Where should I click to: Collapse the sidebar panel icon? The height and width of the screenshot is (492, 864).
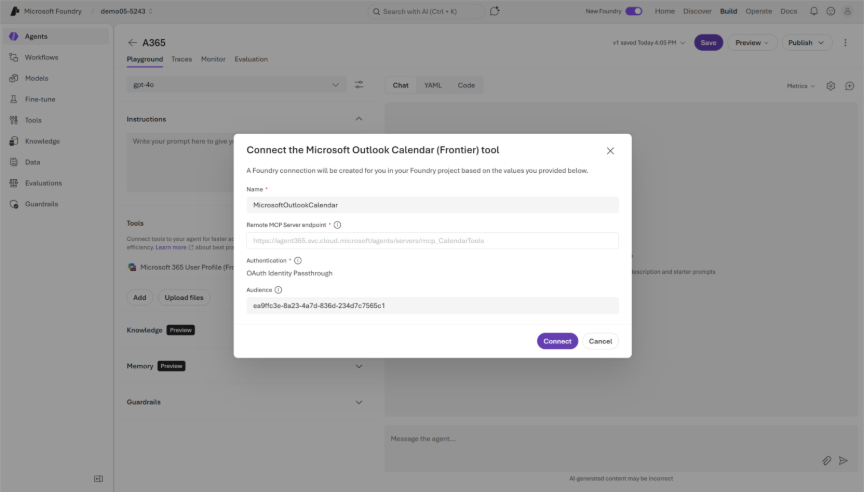pyautogui.click(x=98, y=479)
